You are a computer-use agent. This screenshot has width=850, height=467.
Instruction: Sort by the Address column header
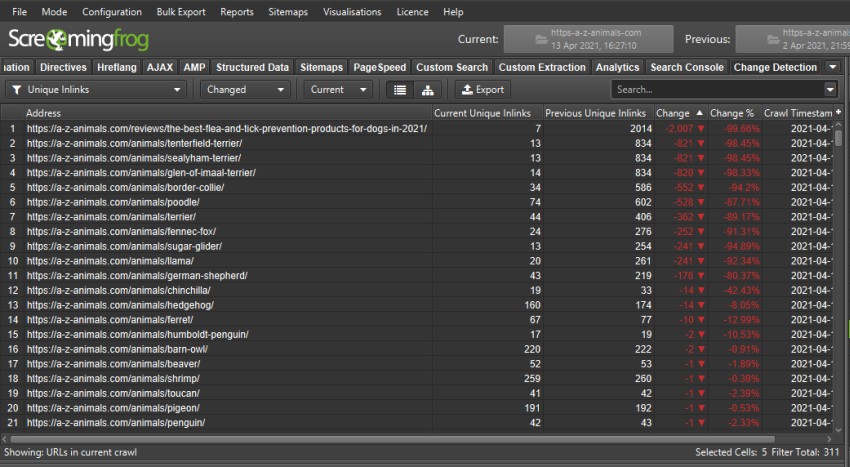(228, 113)
